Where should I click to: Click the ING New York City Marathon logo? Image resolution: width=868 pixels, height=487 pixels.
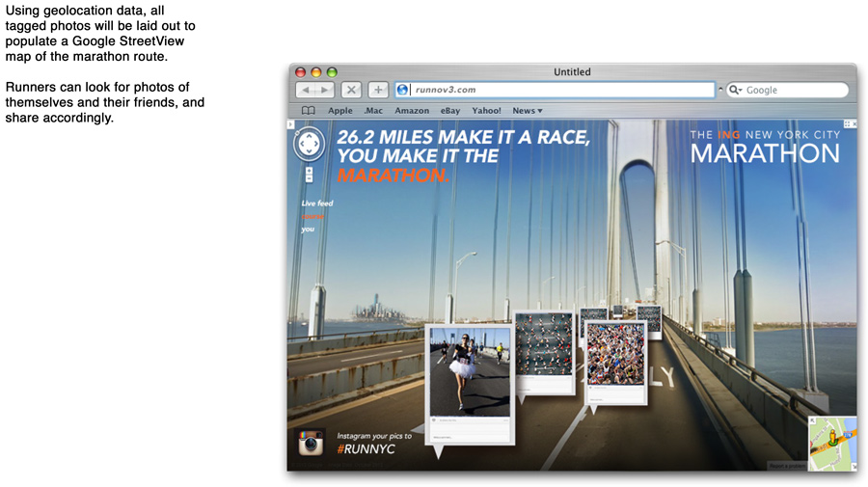[x=765, y=148]
